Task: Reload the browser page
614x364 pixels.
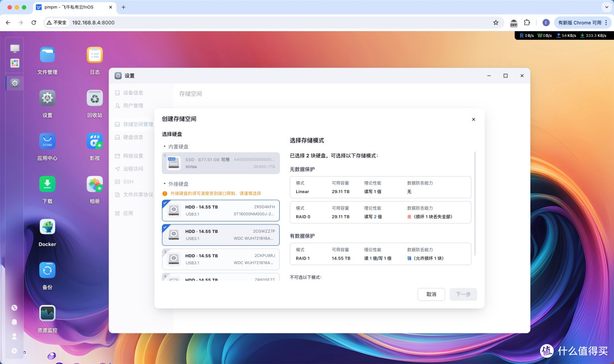Action: 34,23
